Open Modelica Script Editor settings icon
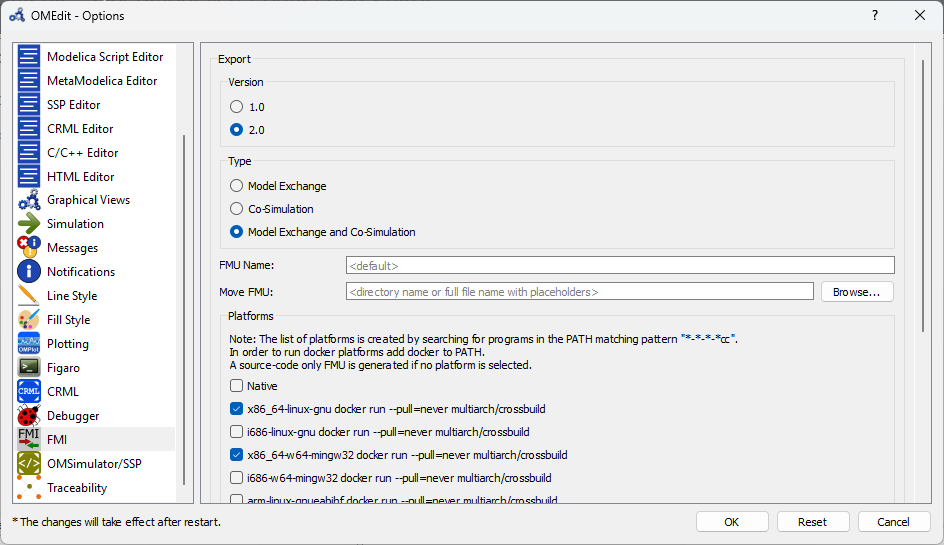 pyautogui.click(x=28, y=57)
